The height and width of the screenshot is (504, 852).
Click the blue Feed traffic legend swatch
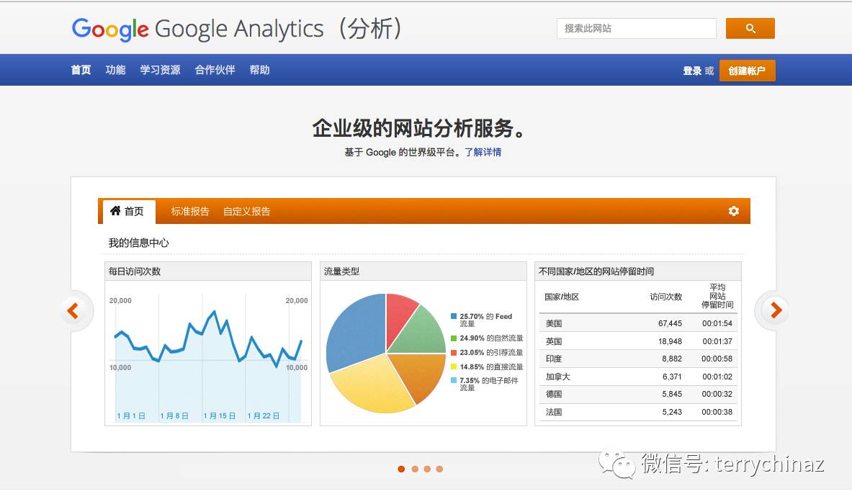tap(454, 316)
